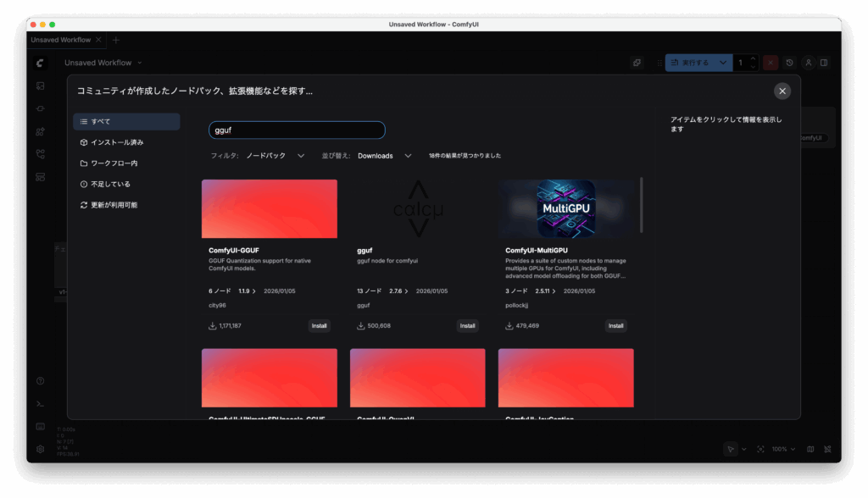Close the node pack manager dialog
This screenshot has width=868, height=498.
pyautogui.click(x=782, y=91)
